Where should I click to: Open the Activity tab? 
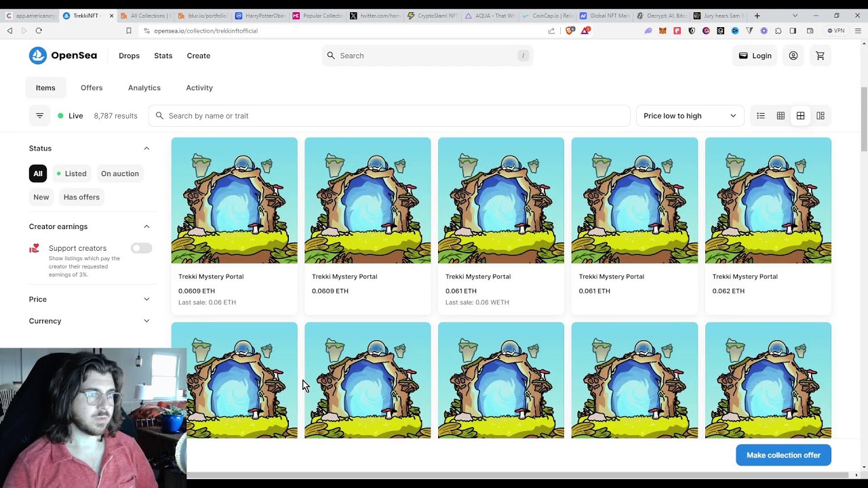[x=199, y=87]
